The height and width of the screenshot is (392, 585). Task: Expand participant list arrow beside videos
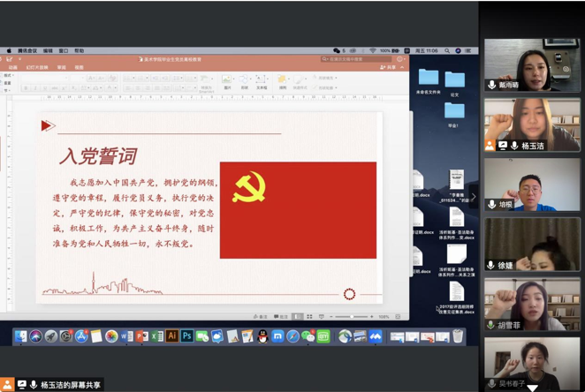tap(474, 196)
